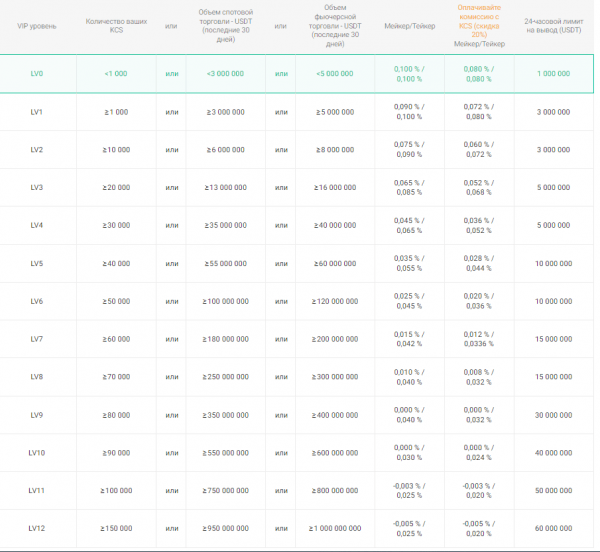Click the '<5 000 000' futures volume cell
The width and height of the screenshot is (600, 552).
(335, 73)
